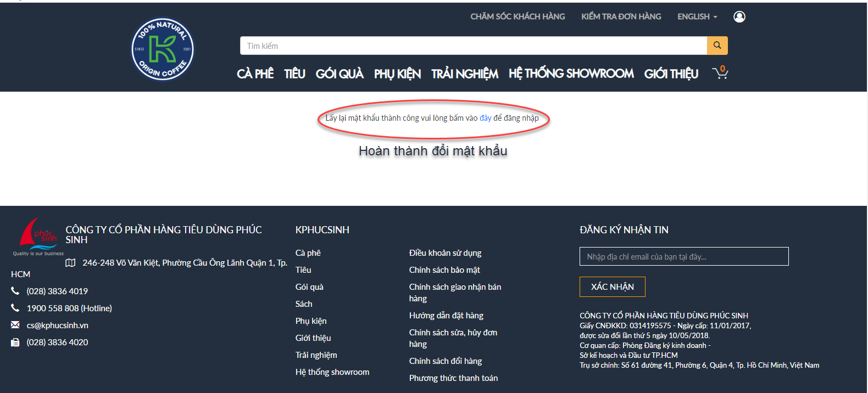The width and height of the screenshot is (868, 393).
Task: Open the user account profile icon
Action: (x=739, y=17)
